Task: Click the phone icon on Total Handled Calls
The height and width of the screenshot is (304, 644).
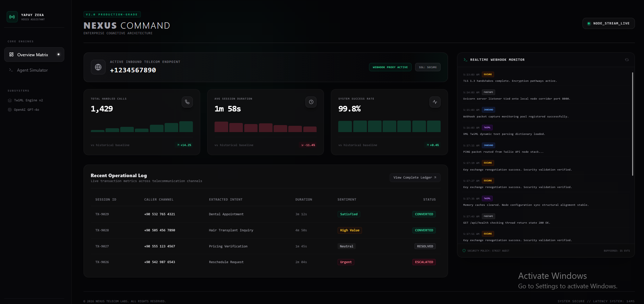Action: [x=187, y=102]
